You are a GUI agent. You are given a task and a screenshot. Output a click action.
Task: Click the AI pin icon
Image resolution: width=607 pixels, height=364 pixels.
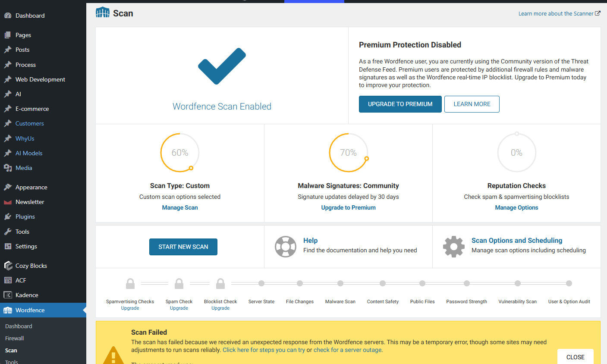pos(8,94)
